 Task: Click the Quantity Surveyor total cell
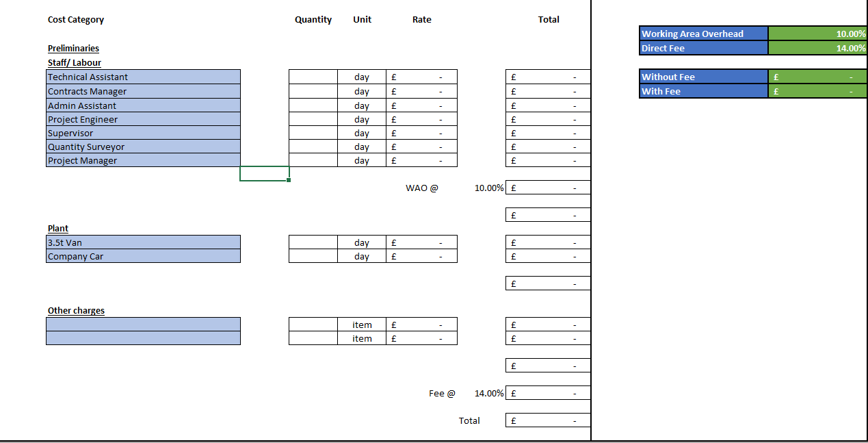pyautogui.click(x=547, y=147)
